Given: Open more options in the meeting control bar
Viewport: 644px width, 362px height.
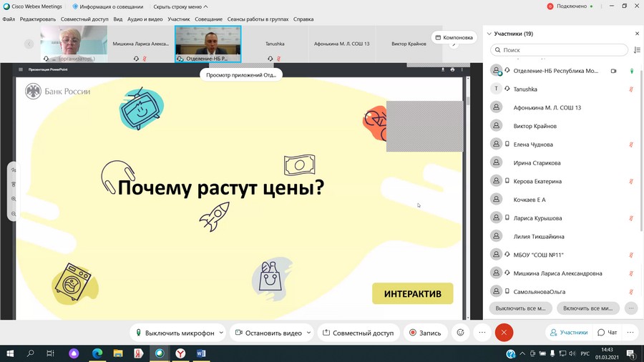Looking at the screenshot, I should (x=482, y=333).
